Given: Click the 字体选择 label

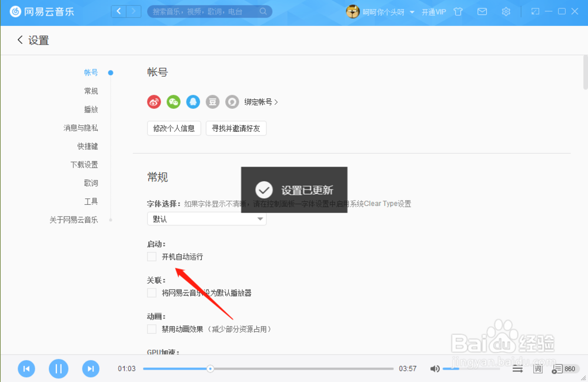Looking at the screenshot, I should point(164,204).
